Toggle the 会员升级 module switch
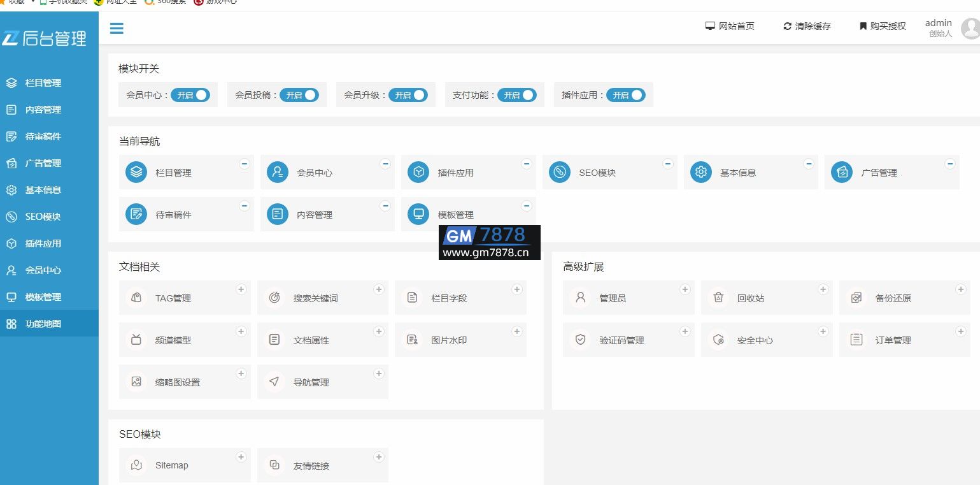This screenshot has height=485, width=980. pos(408,95)
